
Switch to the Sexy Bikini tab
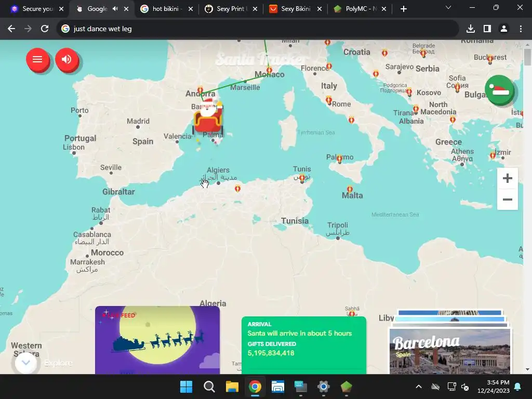click(295, 9)
